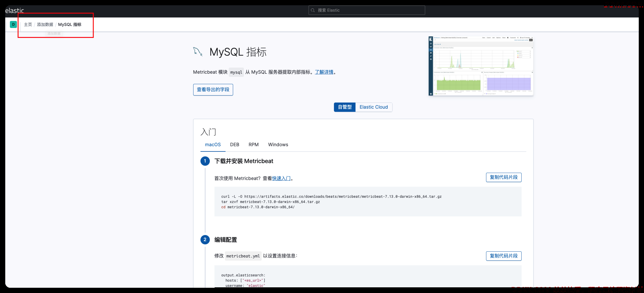Open the 了解详情 link
Image resolution: width=644 pixels, height=293 pixels.
click(324, 72)
